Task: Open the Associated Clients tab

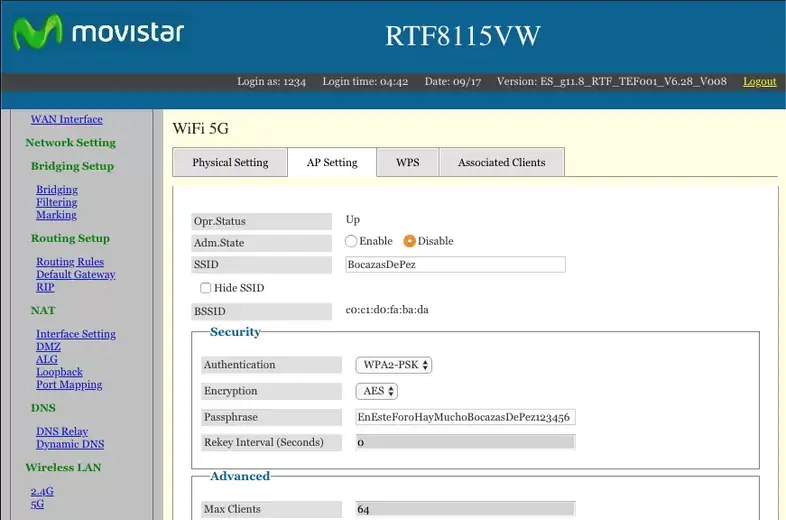Action: pos(502,162)
